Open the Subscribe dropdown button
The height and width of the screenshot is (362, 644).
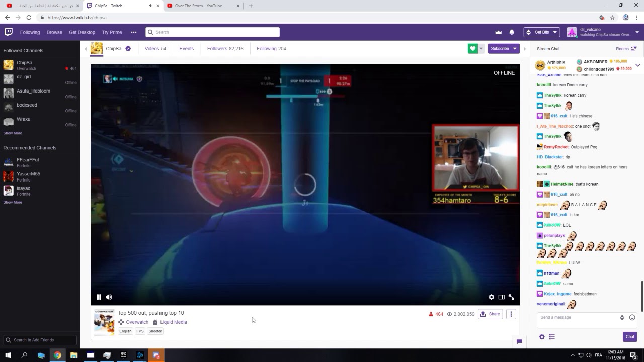click(x=504, y=49)
